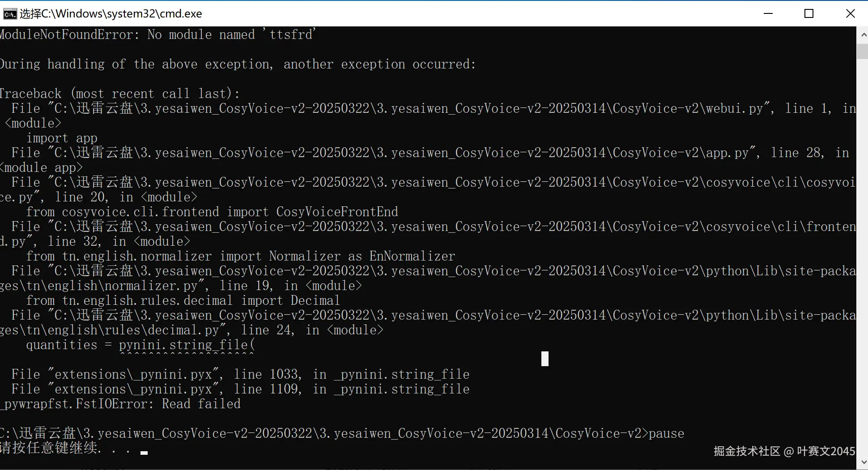Click the "d.py", line 32, in <module>" line
Viewport: 868px width, 470px height.
pos(95,241)
